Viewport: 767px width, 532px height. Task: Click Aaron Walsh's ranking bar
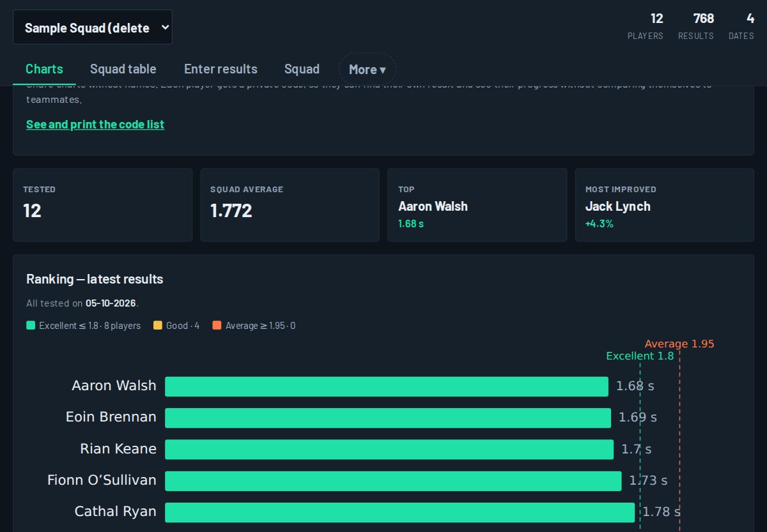point(387,386)
